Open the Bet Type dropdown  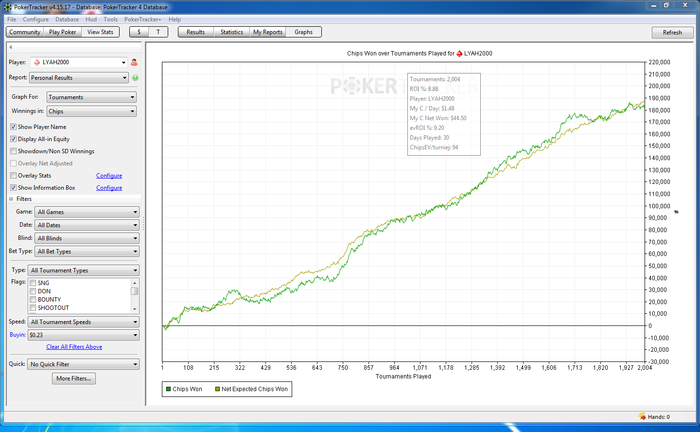[x=87, y=251]
